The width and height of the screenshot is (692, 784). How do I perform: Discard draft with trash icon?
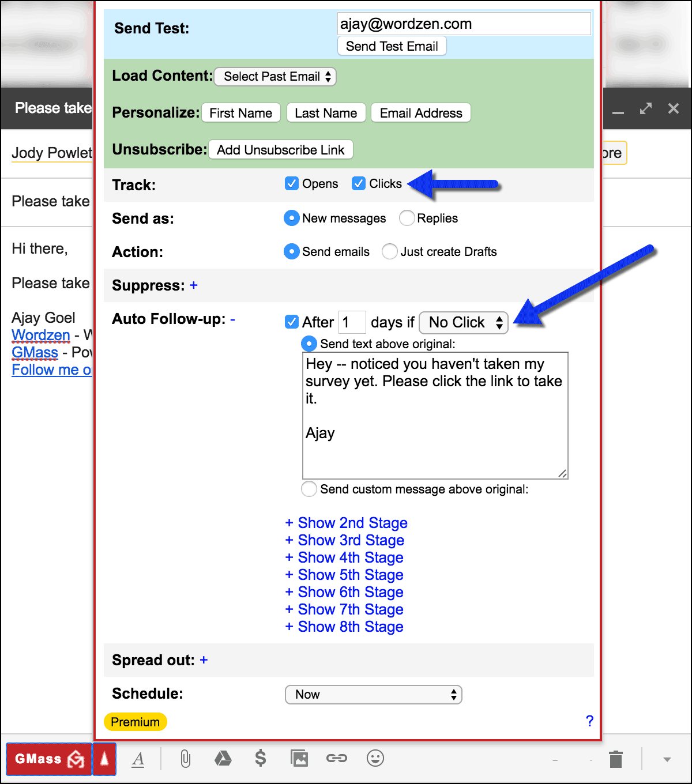pos(615,759)
